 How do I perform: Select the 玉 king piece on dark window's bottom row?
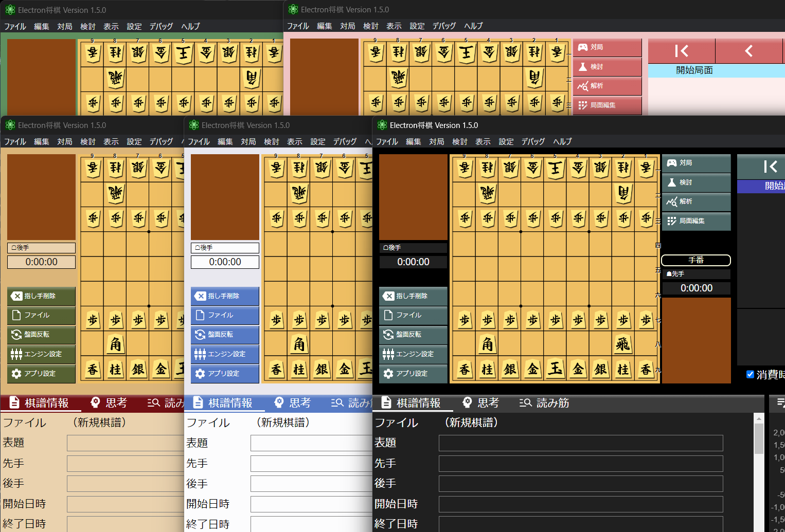coord(556,369)
